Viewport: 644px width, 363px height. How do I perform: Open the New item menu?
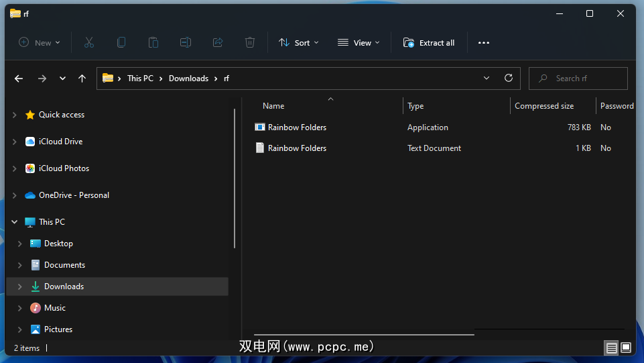pos(40,42)
